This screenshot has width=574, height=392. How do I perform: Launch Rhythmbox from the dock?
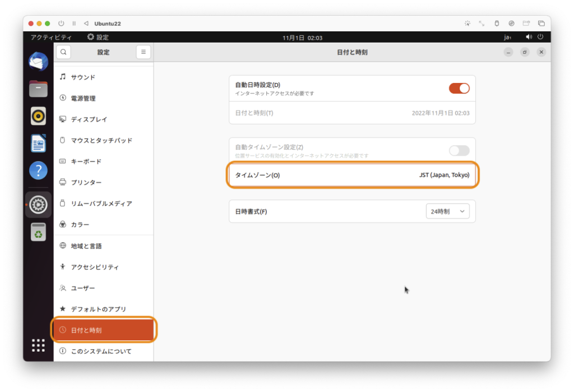point(39,116)
